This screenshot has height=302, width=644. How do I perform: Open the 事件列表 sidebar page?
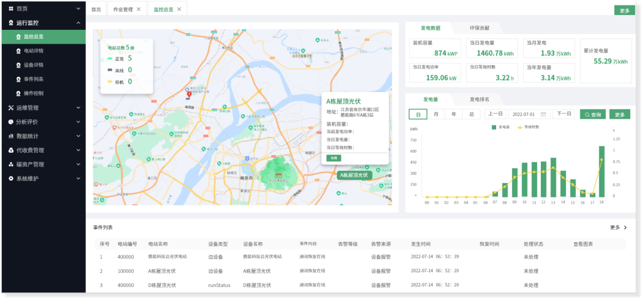tap(44, 79)
